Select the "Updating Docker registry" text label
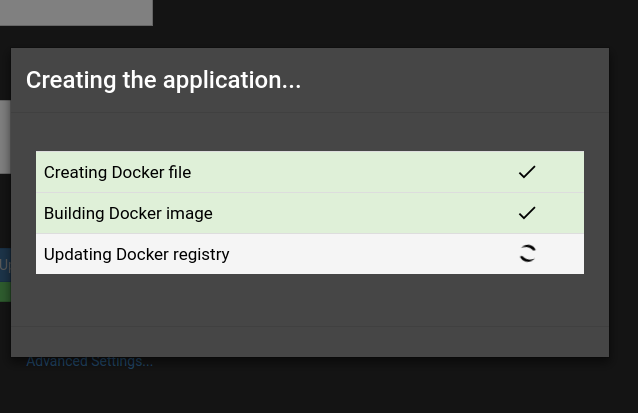 (136, 254)
